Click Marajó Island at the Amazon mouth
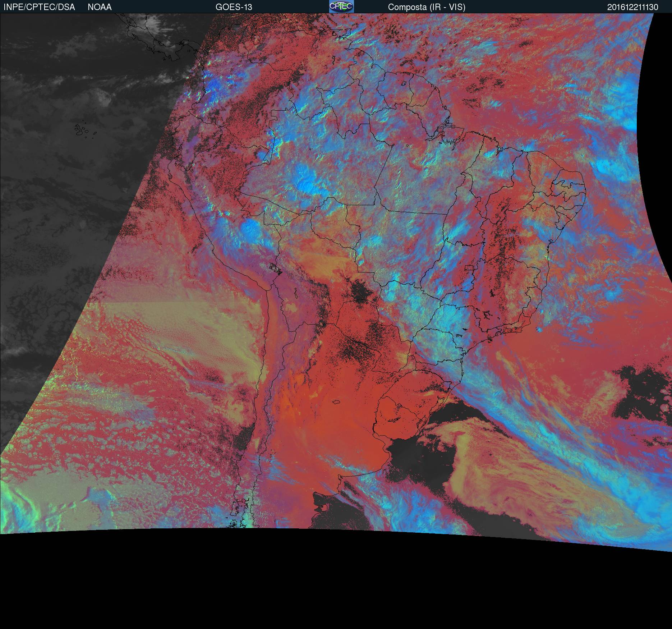The height and width of the screenshot is (629, 672). 445,130
